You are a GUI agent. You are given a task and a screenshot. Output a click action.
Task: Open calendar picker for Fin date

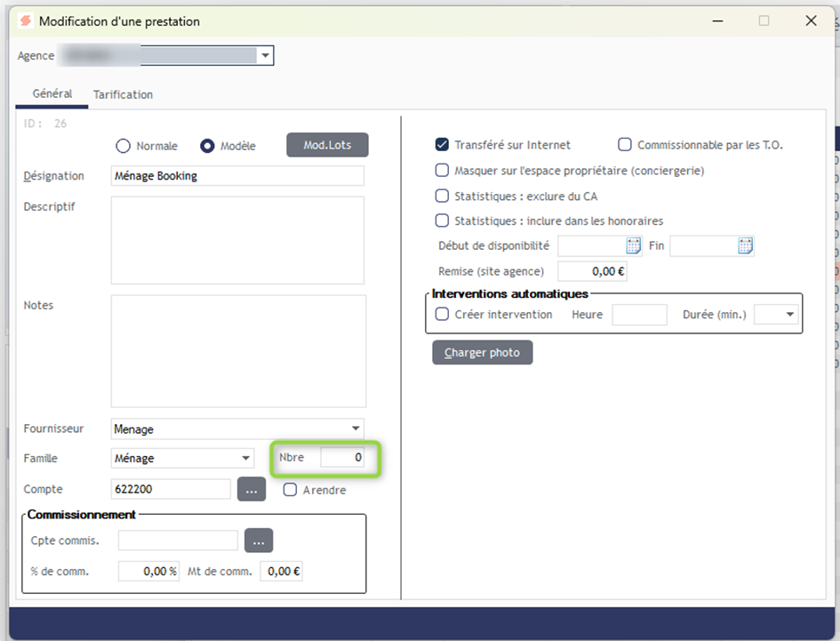[745, 245]
